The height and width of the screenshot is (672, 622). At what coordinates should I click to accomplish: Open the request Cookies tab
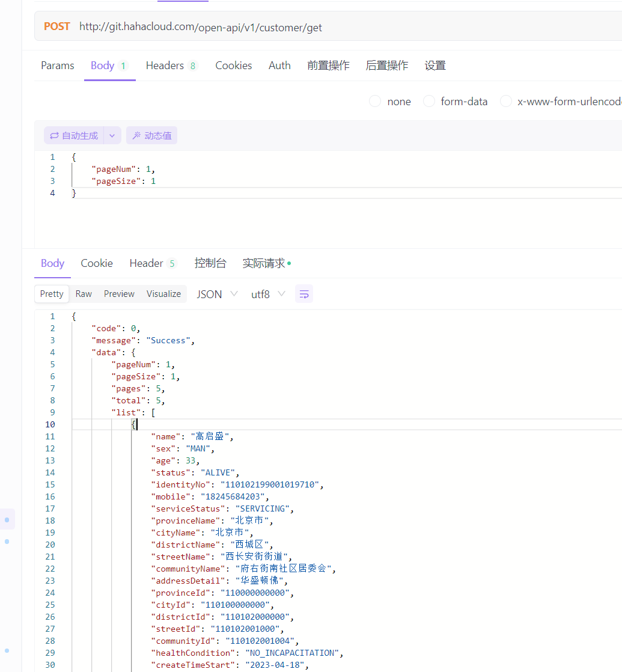(x=233, y=66)
